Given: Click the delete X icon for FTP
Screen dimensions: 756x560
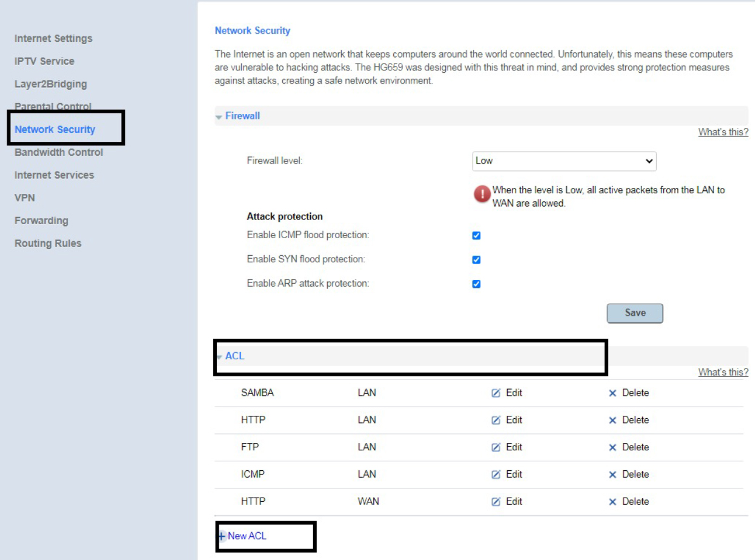Looking at the screenshot, I should pyautogui.click(x=612, y=448).
